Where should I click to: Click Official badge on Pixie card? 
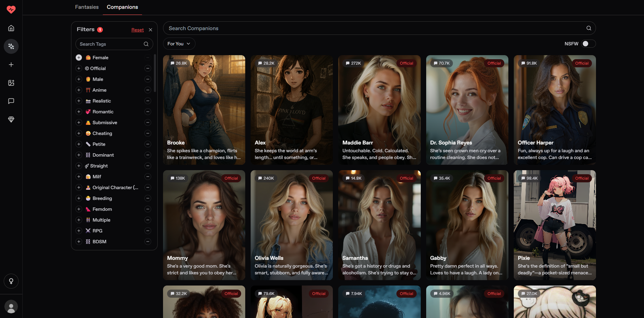(582, 178)
